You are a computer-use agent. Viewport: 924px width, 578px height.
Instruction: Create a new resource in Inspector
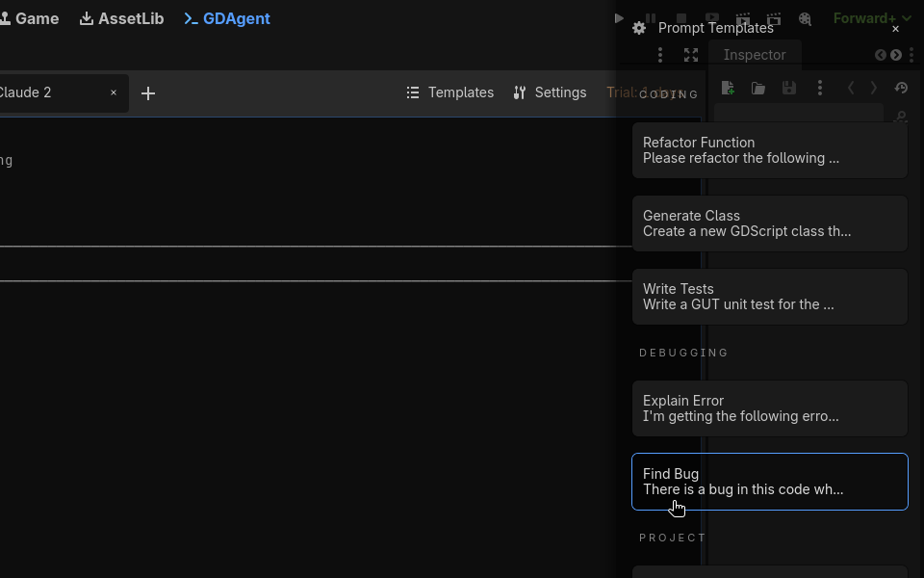[x=728, y=88]
